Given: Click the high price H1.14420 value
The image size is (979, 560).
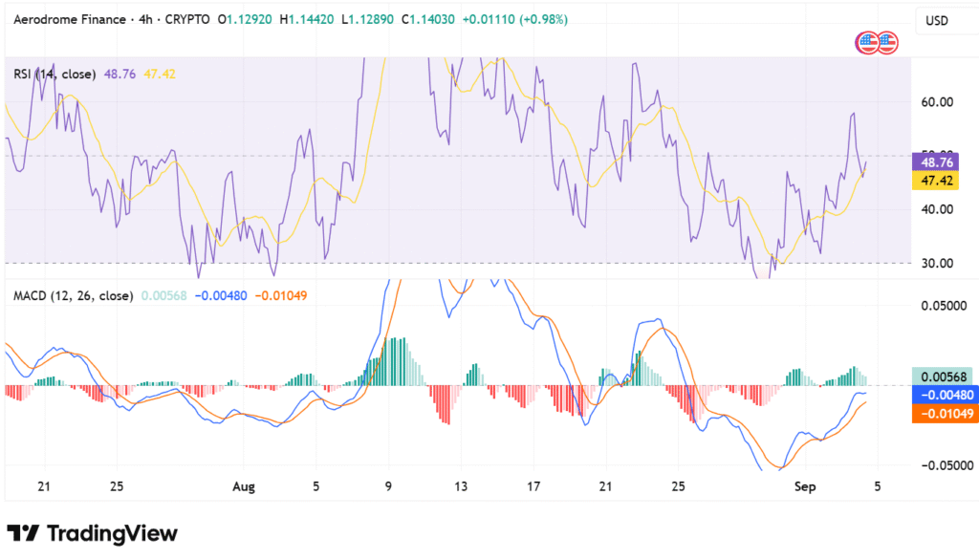Looking at the screenshot, I should 307,19.
